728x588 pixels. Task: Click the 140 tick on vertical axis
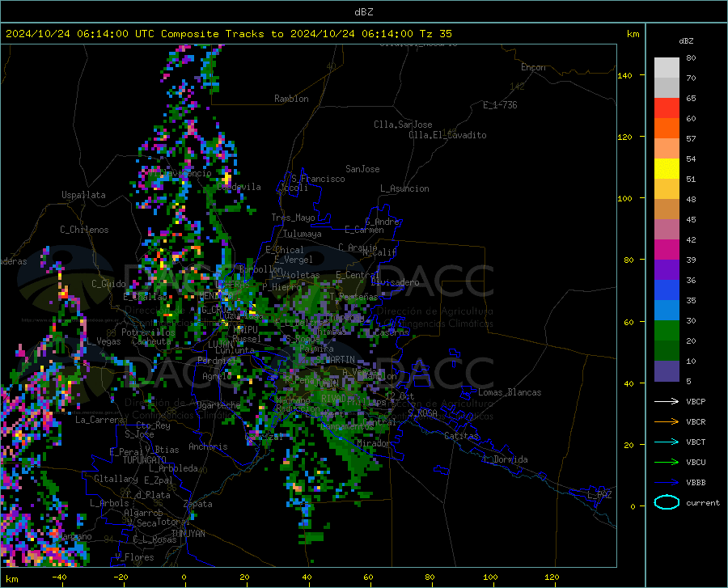click(x=625, y=75)
